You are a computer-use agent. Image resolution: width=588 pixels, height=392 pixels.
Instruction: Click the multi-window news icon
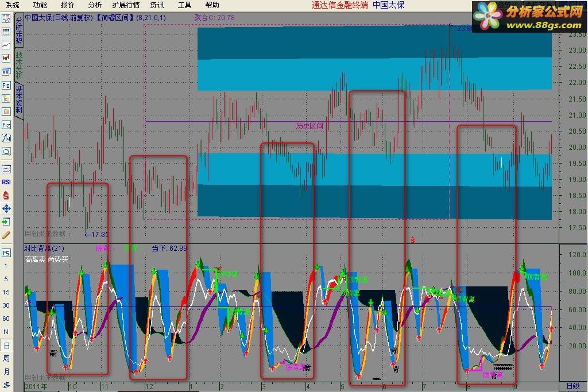[6, 72]
